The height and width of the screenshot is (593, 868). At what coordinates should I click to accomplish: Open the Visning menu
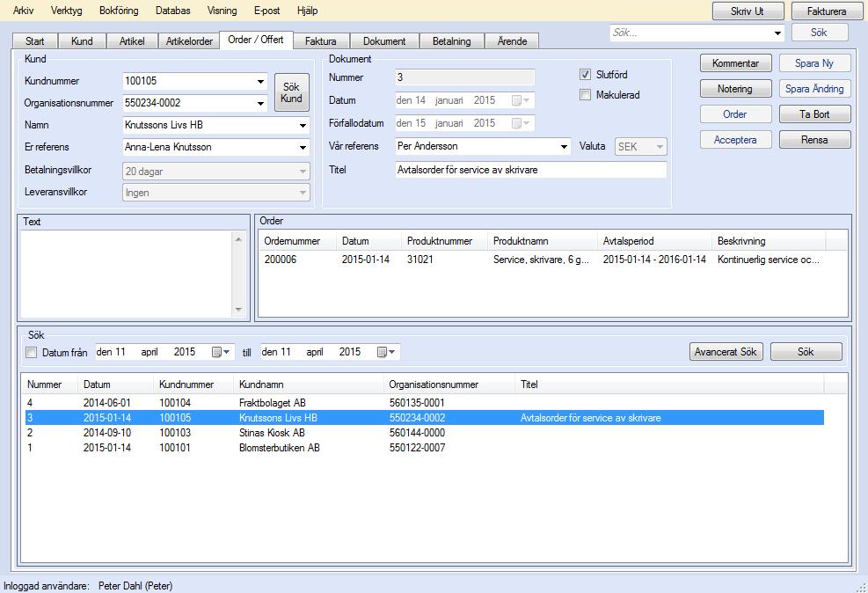point(222,11)
